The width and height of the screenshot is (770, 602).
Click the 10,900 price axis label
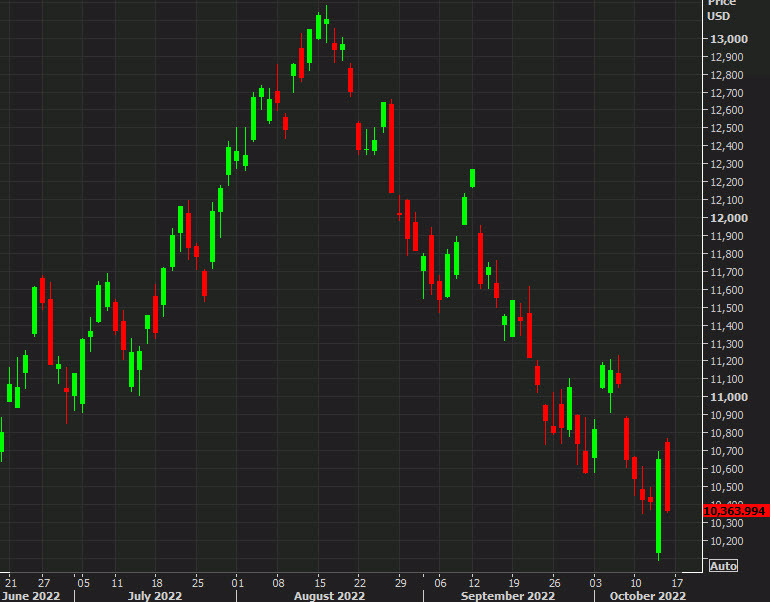(727, 415)
